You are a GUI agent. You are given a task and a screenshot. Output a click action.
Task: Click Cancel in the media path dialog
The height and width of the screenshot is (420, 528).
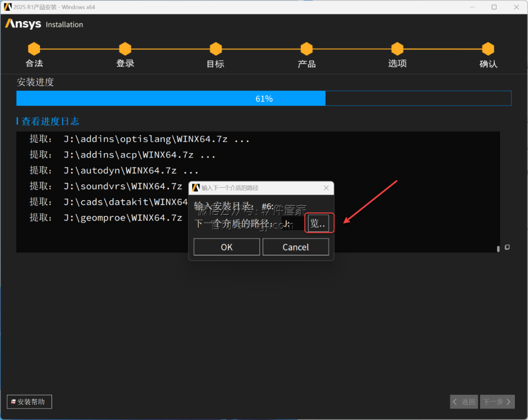click(x=296, y=247)
